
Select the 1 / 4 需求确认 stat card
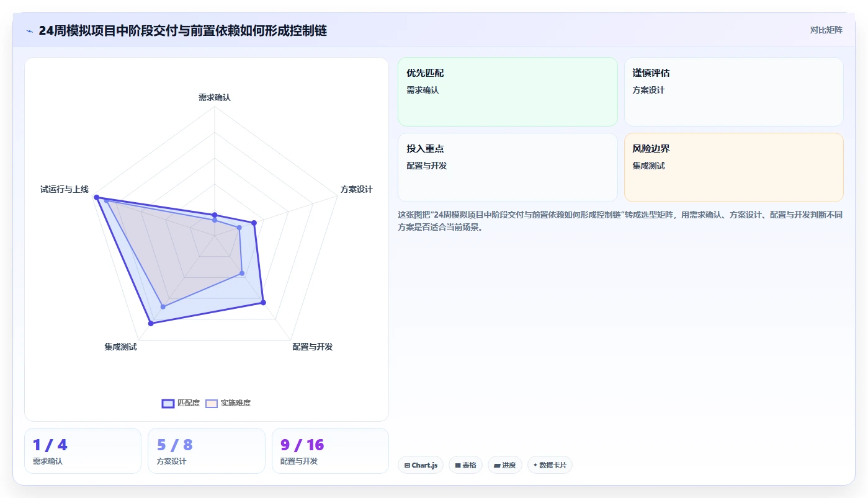(83, 451)
